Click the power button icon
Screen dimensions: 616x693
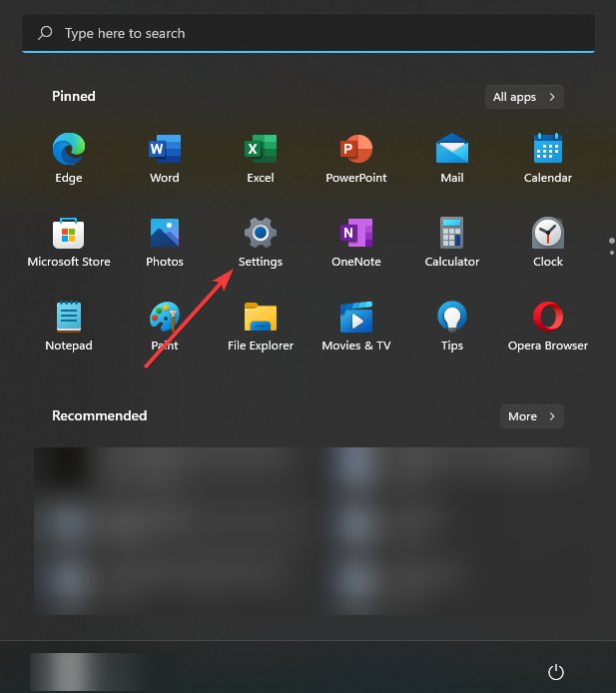[556, 672]
